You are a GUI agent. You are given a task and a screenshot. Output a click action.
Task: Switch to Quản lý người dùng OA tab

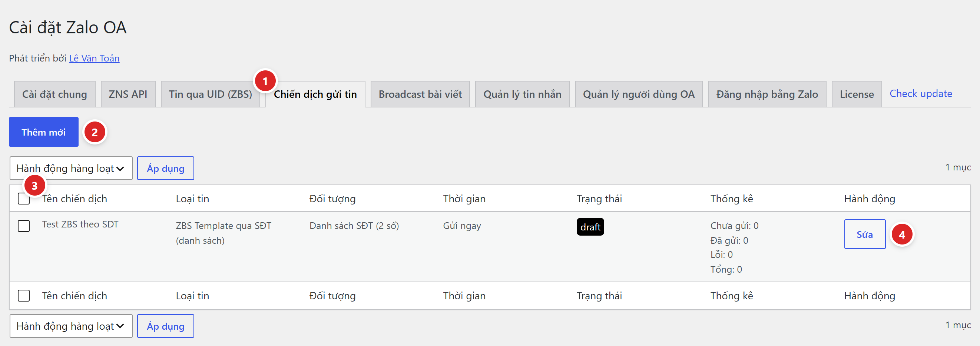(x=639, y=94)
